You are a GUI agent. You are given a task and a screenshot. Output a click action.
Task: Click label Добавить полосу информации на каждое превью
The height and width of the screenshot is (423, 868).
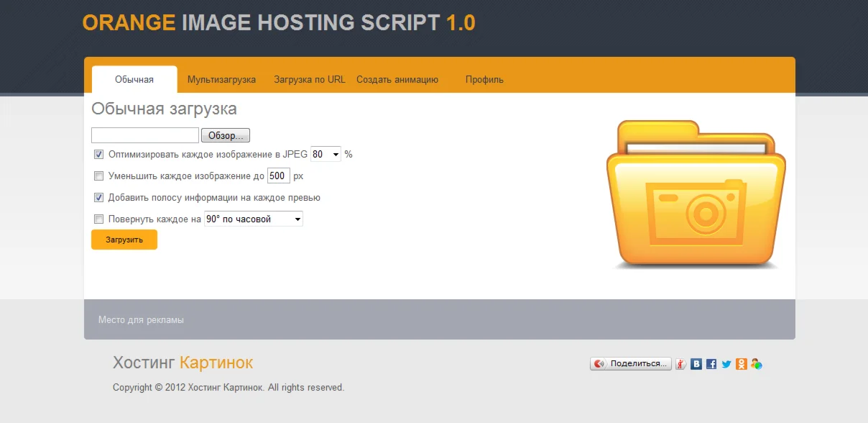point(214,197)
